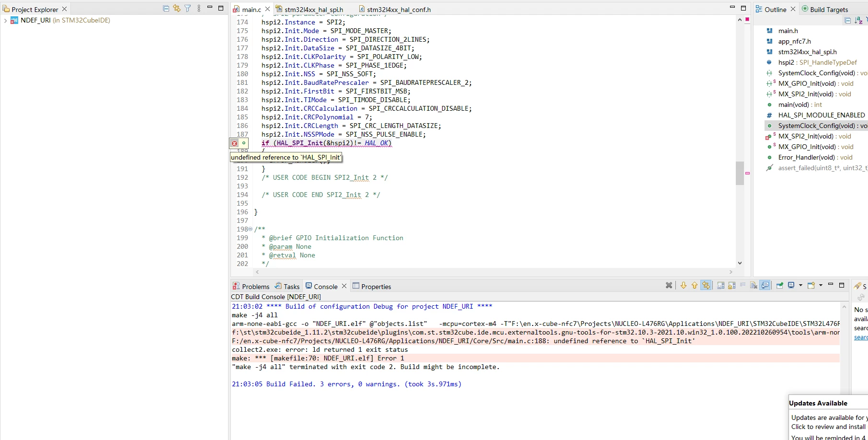868x440 pixels.
Task: Click search link in the right side panel
Action: coord(861,337)
